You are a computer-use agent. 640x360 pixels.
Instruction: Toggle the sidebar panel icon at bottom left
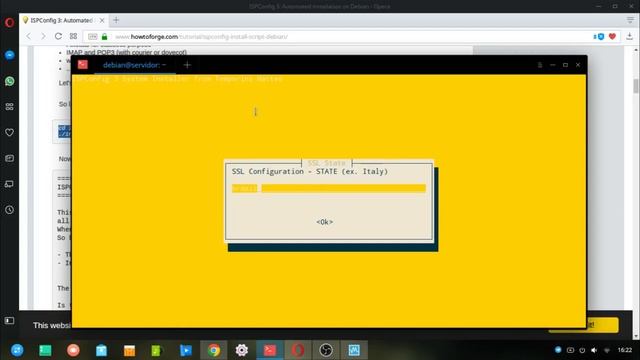(9, 321)
